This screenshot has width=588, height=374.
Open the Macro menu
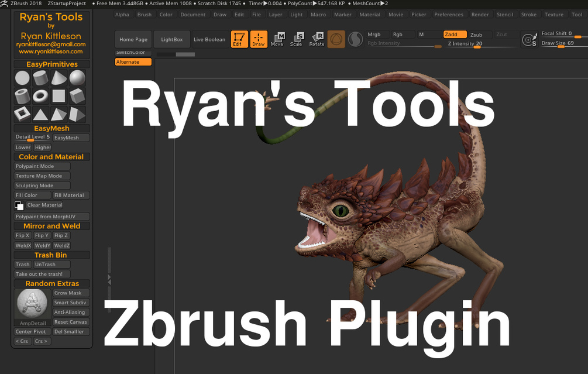click(x=318, y=15)
